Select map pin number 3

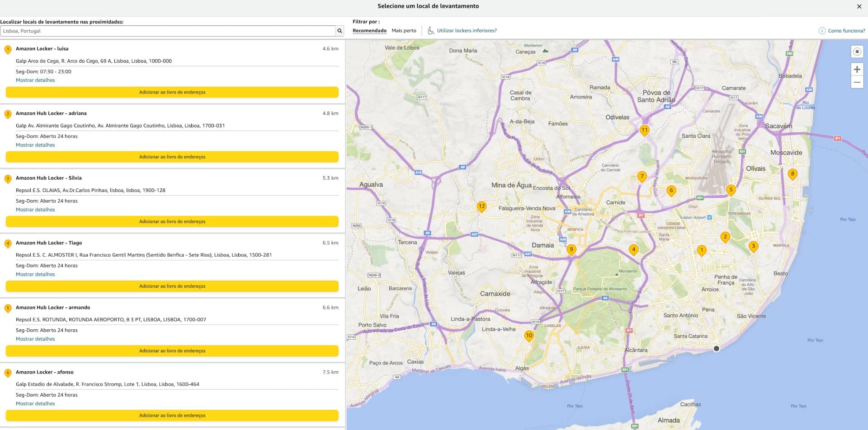point(753,247)
